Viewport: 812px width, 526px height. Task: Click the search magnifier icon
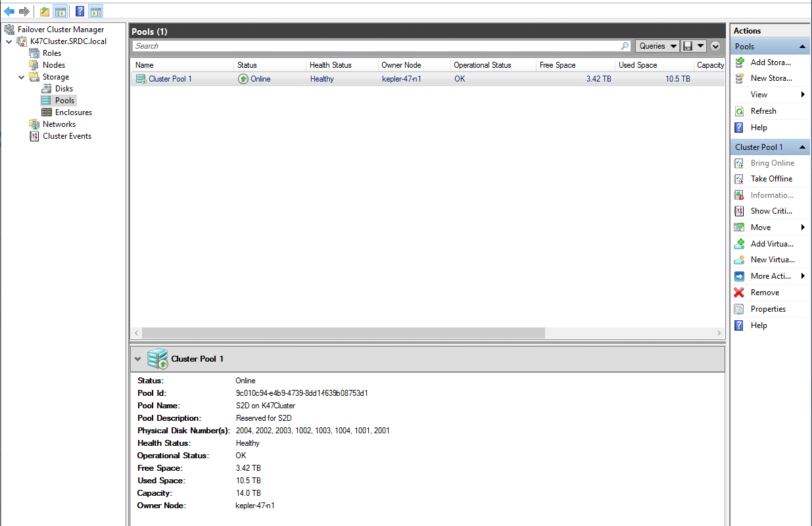tap(625, 46)
